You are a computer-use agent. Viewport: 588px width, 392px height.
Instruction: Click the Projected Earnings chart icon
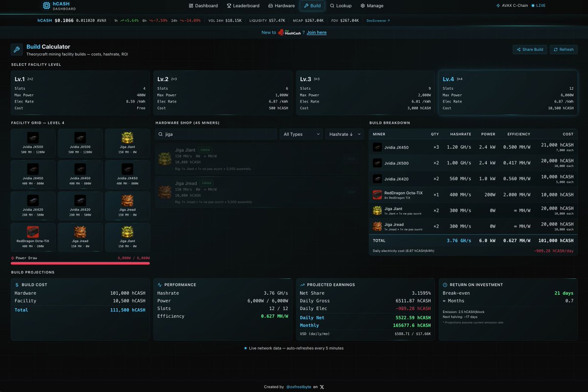pyautogui.click(x=302, y=285)
